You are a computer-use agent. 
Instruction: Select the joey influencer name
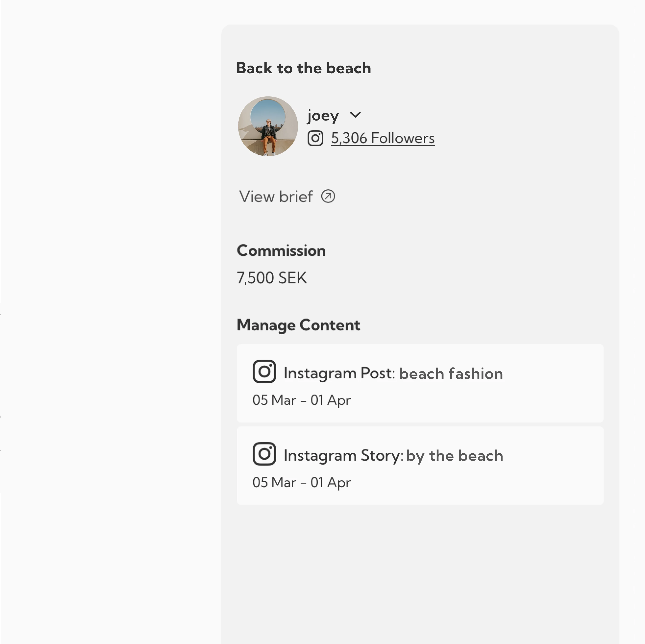pos(323,116)
